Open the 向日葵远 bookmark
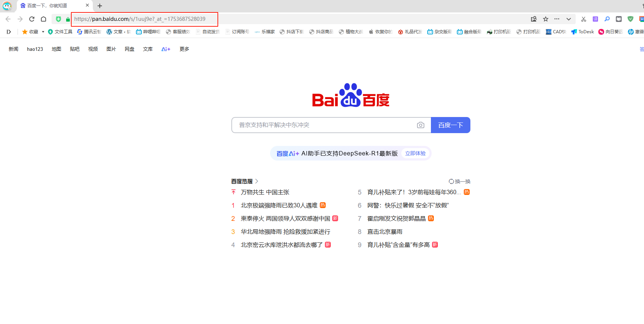 pyautogui.click(x=611, y=32)
